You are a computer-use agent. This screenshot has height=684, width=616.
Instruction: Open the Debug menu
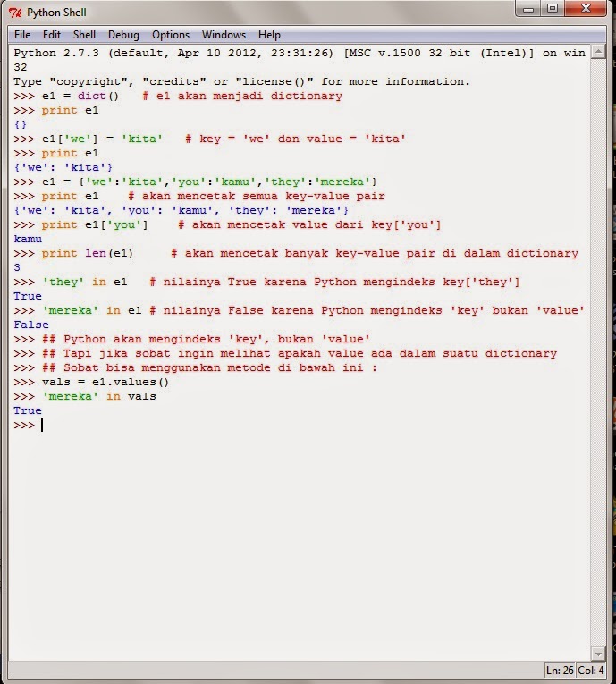coord(123,35)
